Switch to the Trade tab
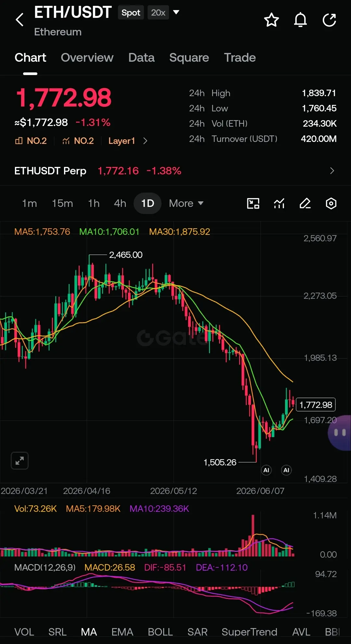Image resolution: width=351 pixels, height=644 pixels. 240,57
